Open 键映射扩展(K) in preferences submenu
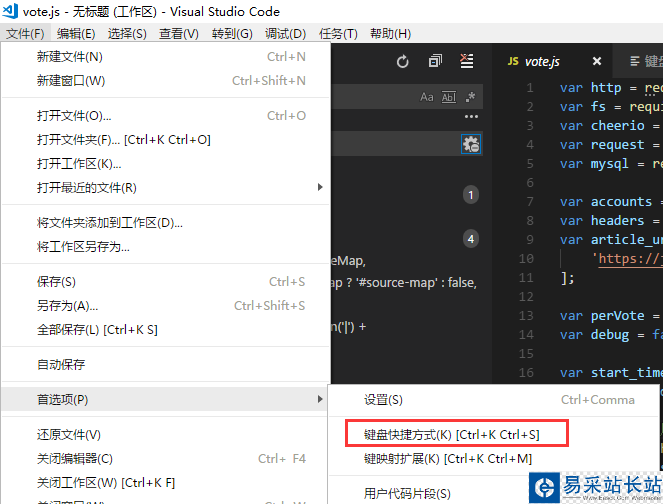Viewport: 663px width, 504px height. (494, 459)
